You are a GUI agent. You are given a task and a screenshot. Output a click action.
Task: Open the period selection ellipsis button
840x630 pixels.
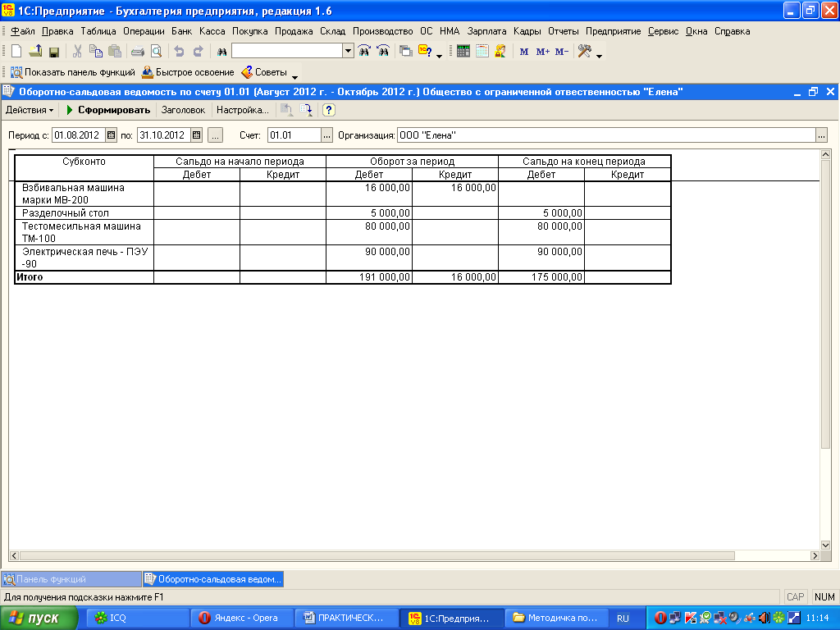216,135
